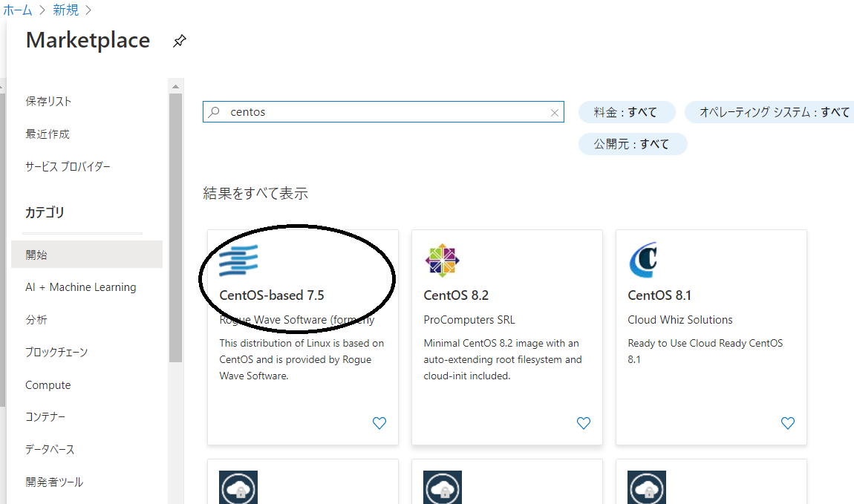The width and height of the screenshot is (854, 504).
Task: Open CentOS 8.2 title
Action: [456, 295]
